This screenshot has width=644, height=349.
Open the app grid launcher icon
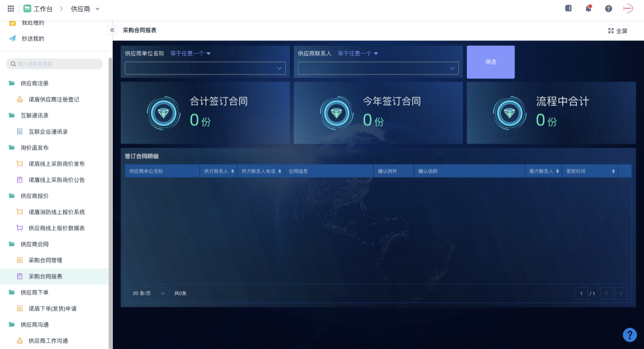11,9
